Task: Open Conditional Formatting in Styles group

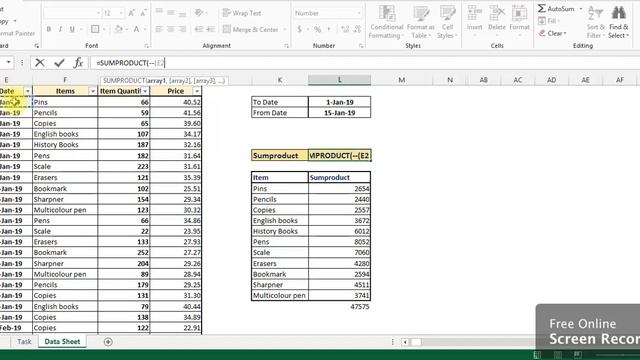Action: pyautogui.click(x=386, y=22)
